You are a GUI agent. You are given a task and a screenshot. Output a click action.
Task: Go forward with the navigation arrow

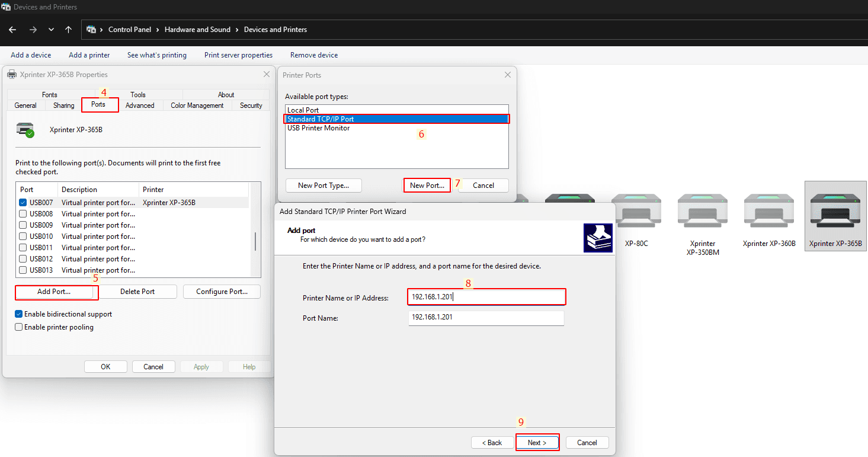pos(33,30)
